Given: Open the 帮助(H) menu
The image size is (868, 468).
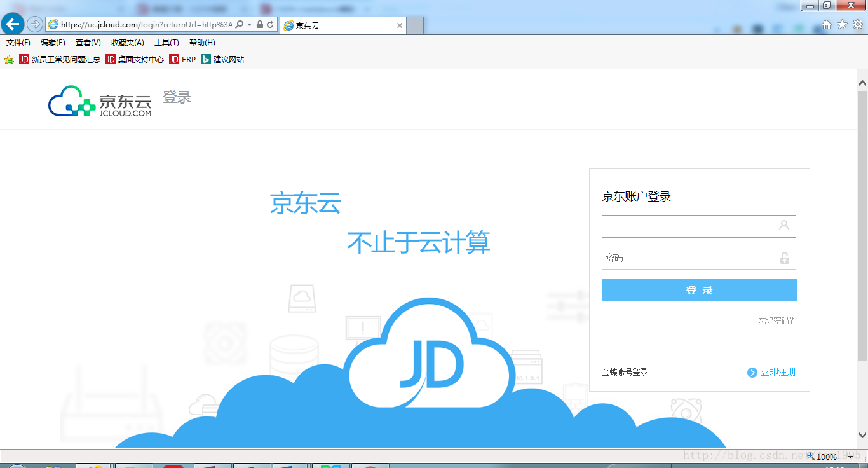Looking at the screenshot, I should [202, 43].
